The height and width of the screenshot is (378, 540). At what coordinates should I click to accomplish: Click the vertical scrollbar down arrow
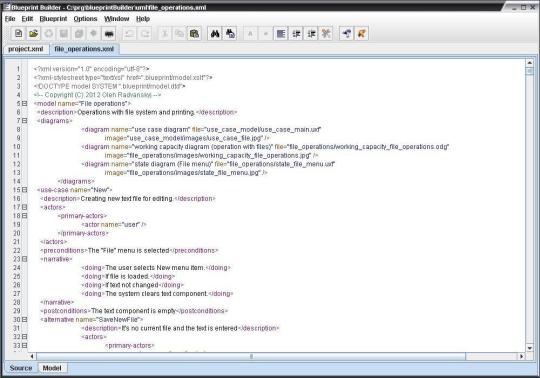(x=530, y=348)
